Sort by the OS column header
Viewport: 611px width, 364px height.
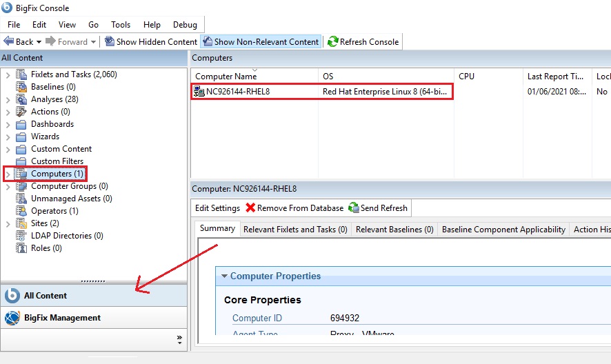pyautogui.click(x=386, y=76)
